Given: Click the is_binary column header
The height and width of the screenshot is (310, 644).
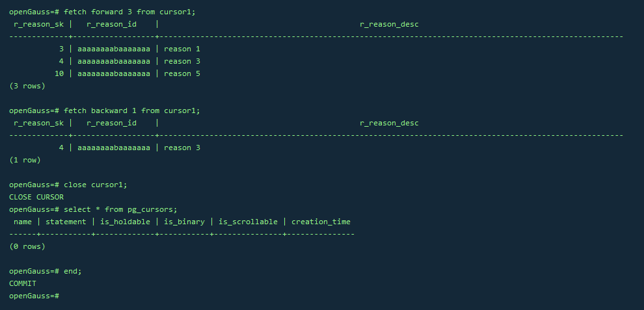Looking at the screenshot, I should coord(184,222).
